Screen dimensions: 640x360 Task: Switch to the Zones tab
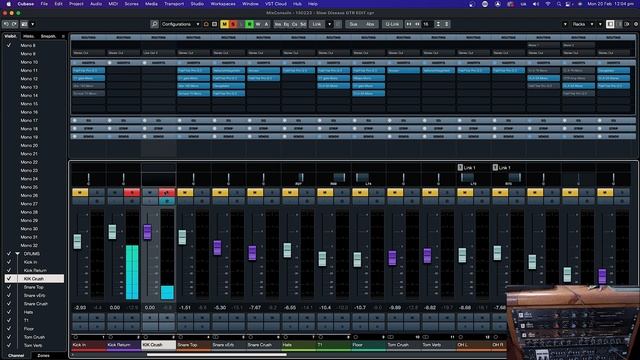[x=43, y=356]
